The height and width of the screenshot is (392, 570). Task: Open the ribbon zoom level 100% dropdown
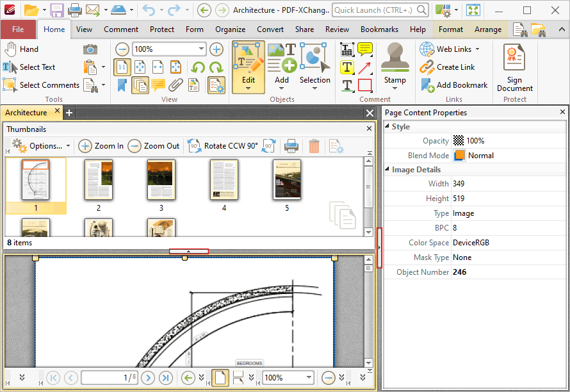[x=201, y=49]
